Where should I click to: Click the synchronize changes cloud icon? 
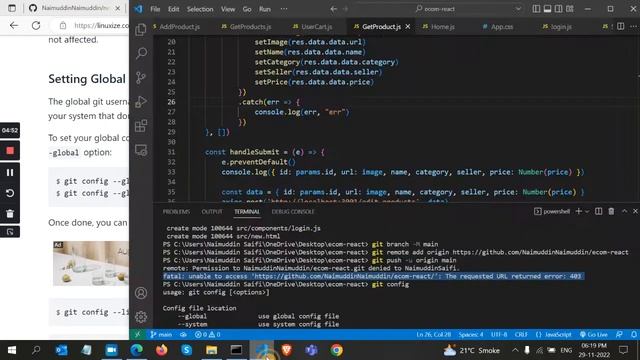pyautogui.click(x=184, y=334)
